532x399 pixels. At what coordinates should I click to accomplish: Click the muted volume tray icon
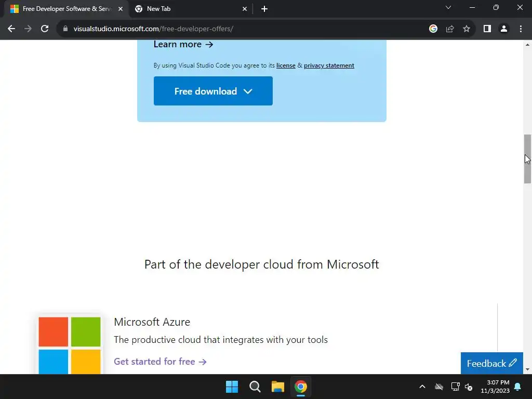(469, 387)
